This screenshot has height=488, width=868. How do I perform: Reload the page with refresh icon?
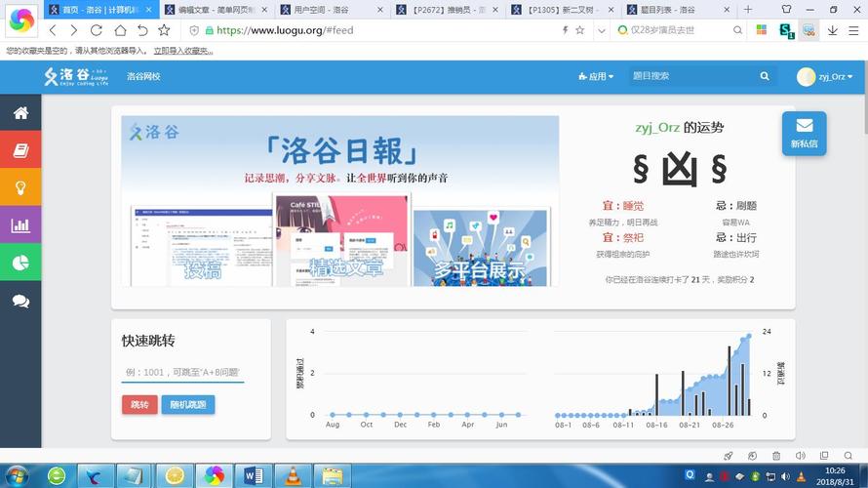point(97,30)
